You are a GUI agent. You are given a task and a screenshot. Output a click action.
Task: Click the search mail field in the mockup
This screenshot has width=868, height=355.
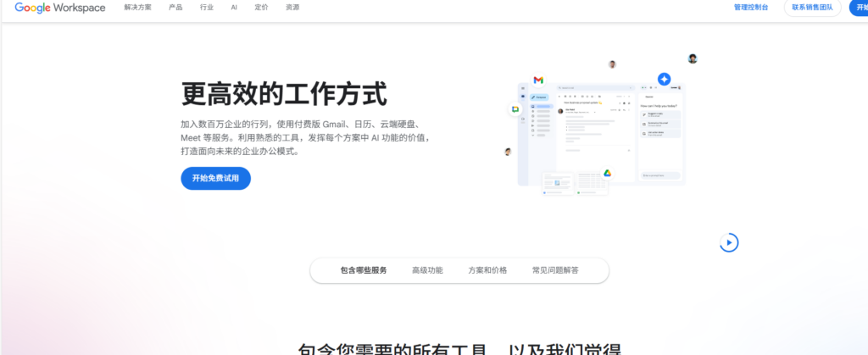pyautogui.click(x=595, y=88)
